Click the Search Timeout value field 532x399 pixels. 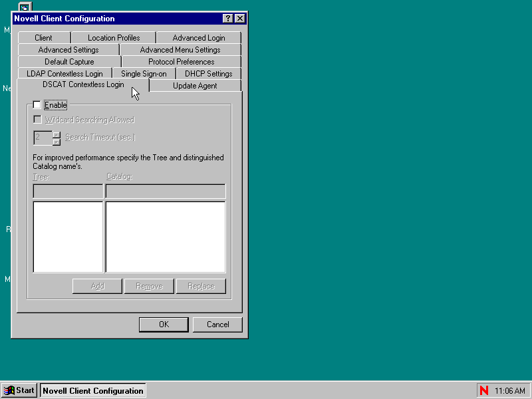point(43,138)
